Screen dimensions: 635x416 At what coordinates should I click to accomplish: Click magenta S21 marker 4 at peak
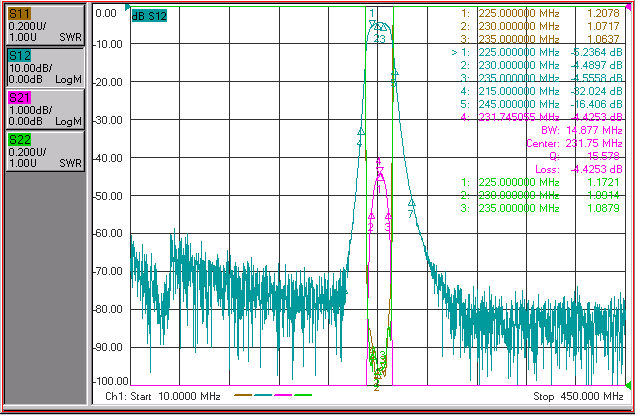click(x=379, y=171)
